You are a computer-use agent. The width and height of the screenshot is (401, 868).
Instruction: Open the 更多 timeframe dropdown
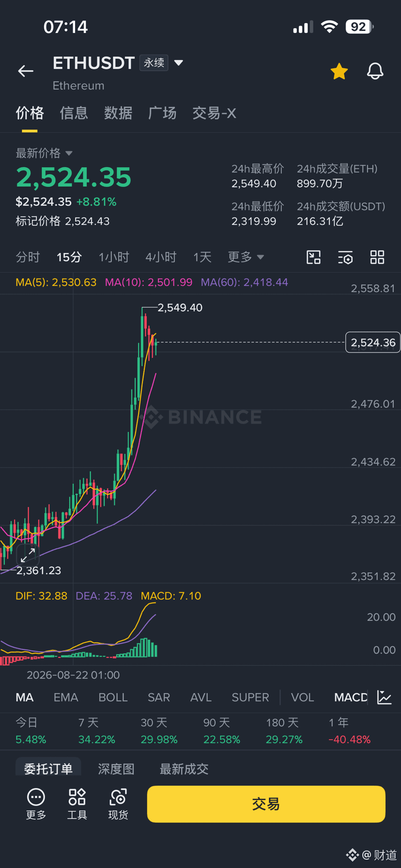(246, 257)
